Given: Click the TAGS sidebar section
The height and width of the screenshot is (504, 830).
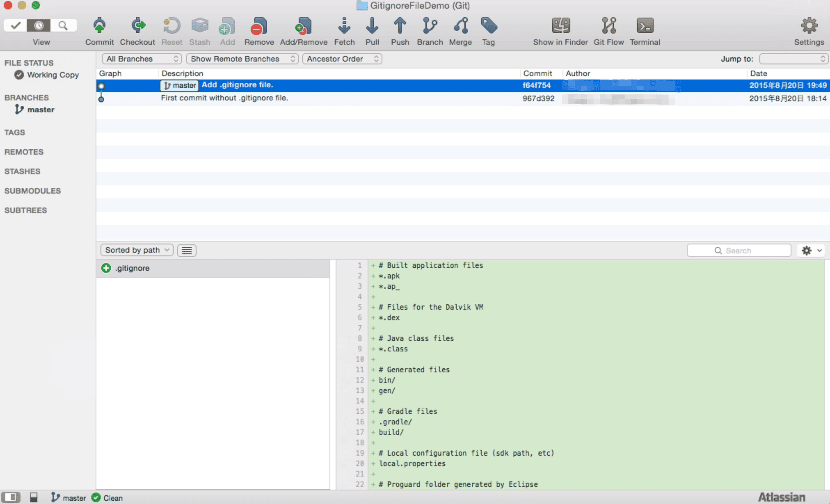Looking at the screenshot, I should pos(15,132).
